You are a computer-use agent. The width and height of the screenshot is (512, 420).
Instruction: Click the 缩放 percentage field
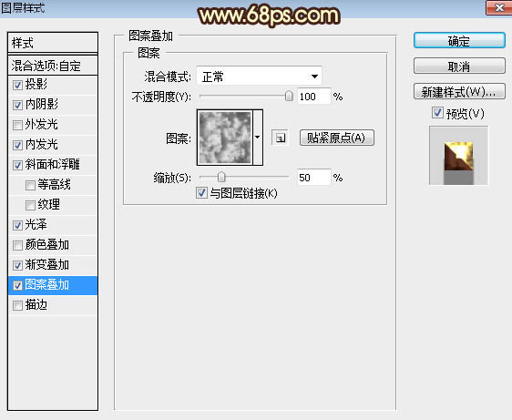coord(313,178)
